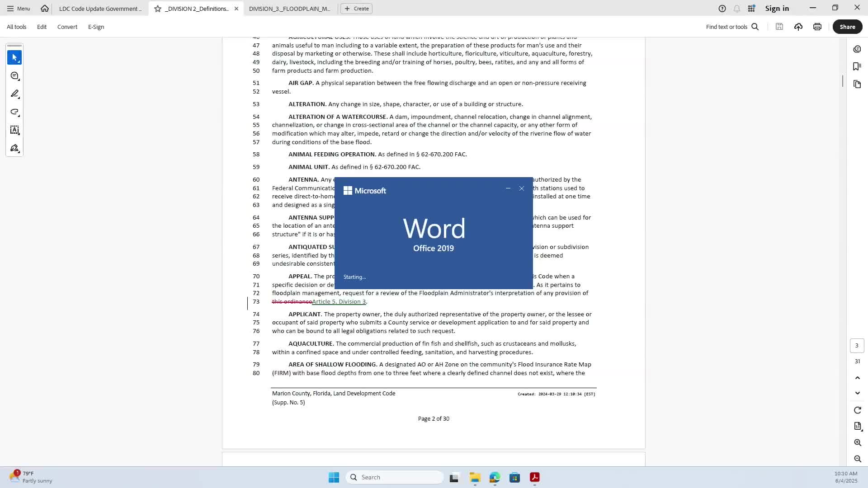Viewport: 868px width, 488px height.
Task: Switch to DIVISION_3_FLOODPLAIN tab
Action: [x=289, y=9]
